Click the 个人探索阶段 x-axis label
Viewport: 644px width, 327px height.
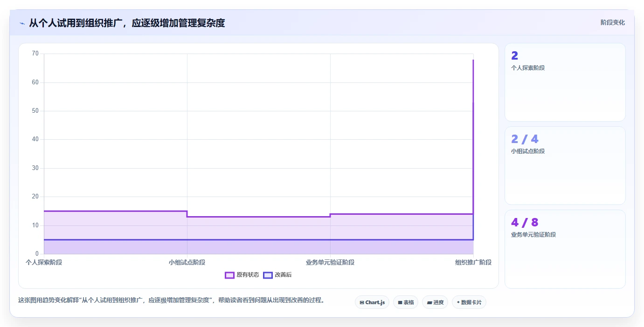[x=44, y=262]
